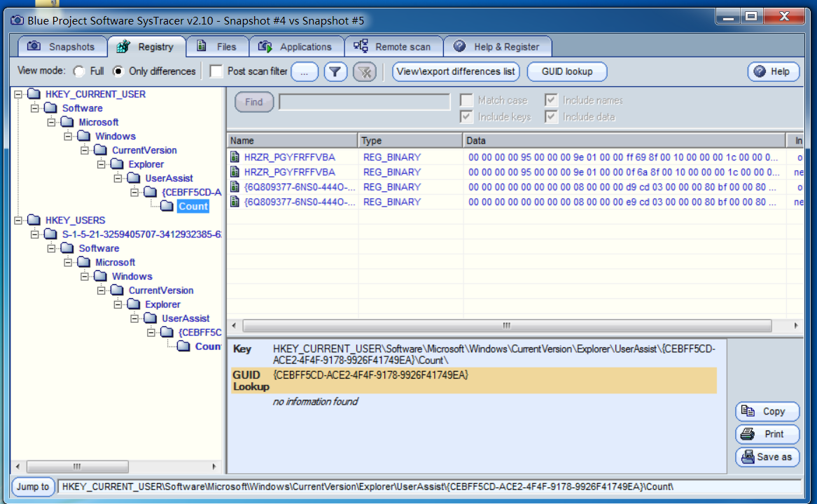Collapse the UserAssist node under HKEY_CURRENT_USER
This screenshot has width=817, height=504.
tap(118, 178)
